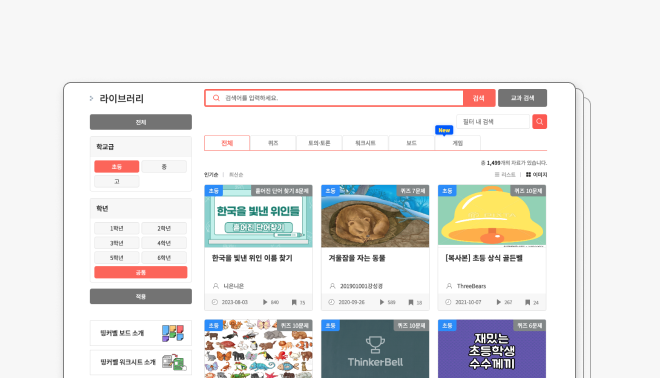
Task: Click bookmark icon on 겨울잠을 자는 동물 card
Action: tap(411, 302)
